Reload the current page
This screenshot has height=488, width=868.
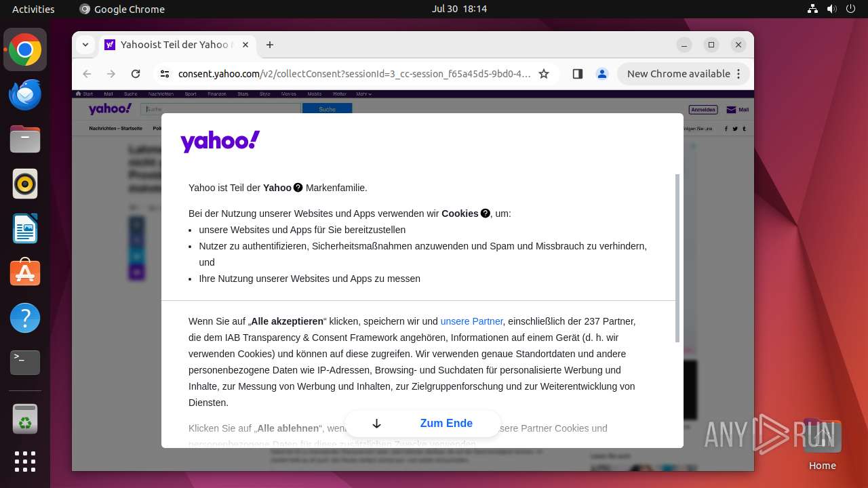pyautogui.click(x=136, y=74)
